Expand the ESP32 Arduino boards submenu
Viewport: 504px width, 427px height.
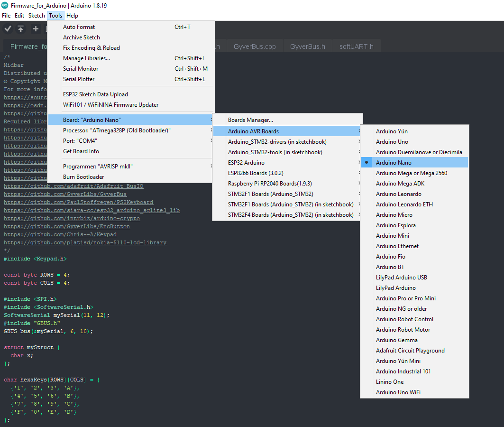click(x=287, y=163)
